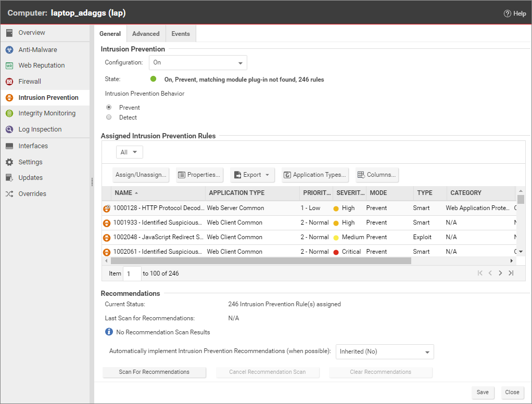
Task: Open Log Inspection via its icon
Action: click(9, 129)
